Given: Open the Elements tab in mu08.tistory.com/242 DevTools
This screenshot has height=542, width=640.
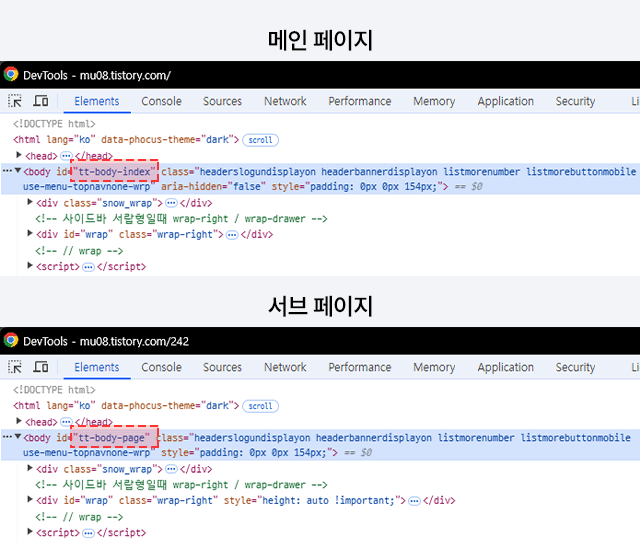Looking at the screenshot, I should click(x=97, y=367).
